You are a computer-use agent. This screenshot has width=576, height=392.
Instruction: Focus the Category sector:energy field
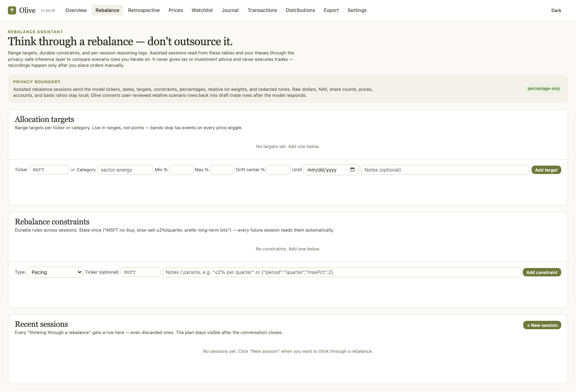125,170
